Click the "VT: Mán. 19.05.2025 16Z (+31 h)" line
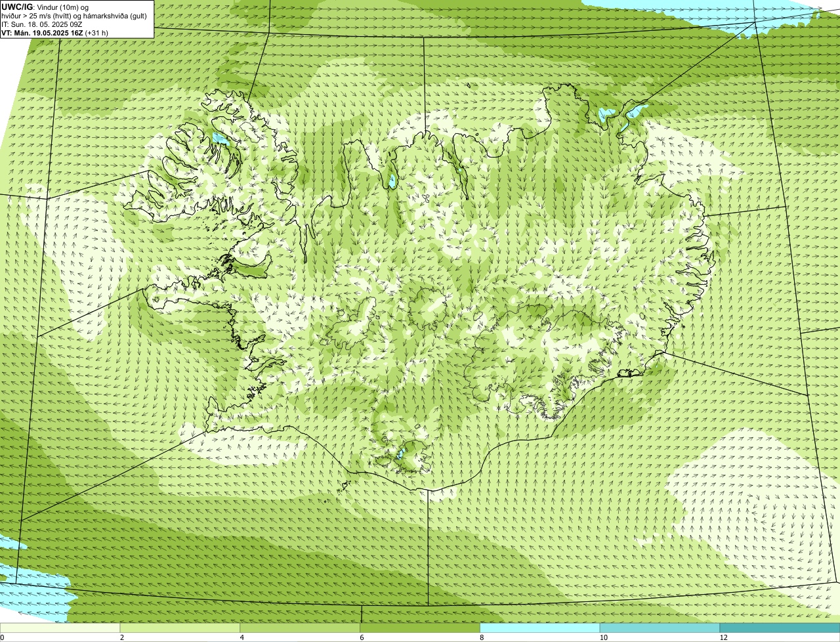 pos(54,33)
